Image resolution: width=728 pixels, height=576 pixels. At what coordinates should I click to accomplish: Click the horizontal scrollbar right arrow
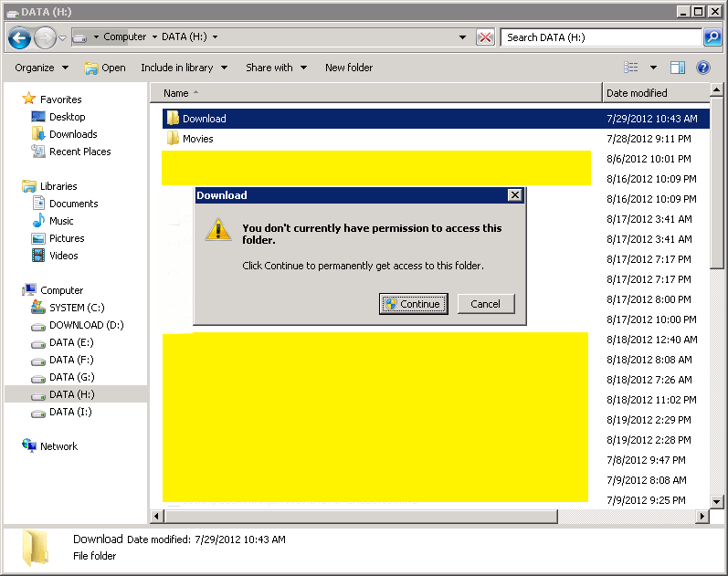click(702, 516)
